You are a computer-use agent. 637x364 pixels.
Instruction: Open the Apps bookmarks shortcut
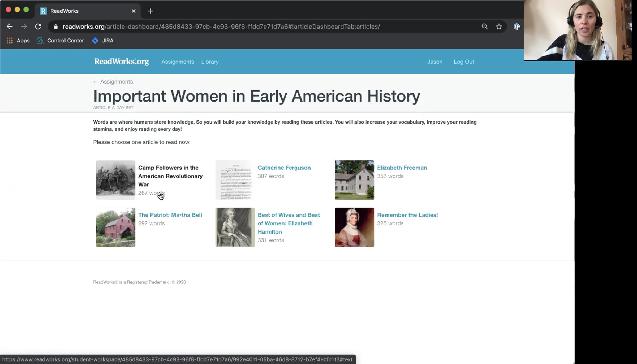click(x=18, y=41)
